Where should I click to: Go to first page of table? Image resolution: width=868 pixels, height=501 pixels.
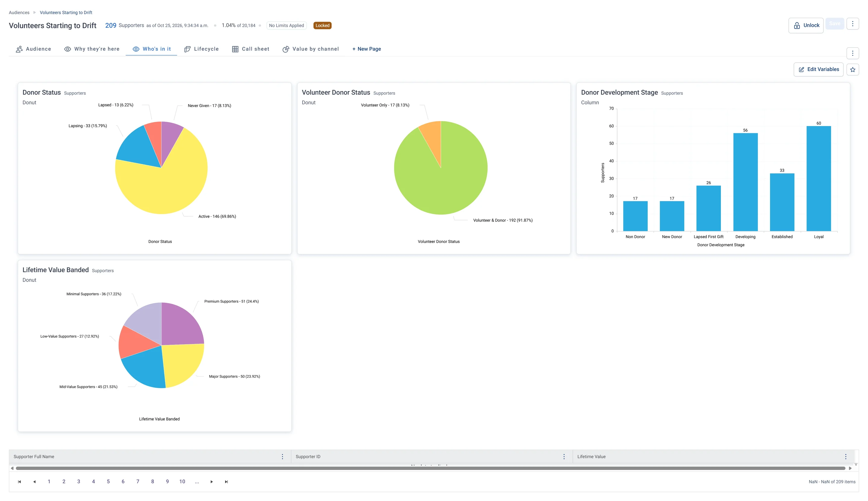click(19, 482)
